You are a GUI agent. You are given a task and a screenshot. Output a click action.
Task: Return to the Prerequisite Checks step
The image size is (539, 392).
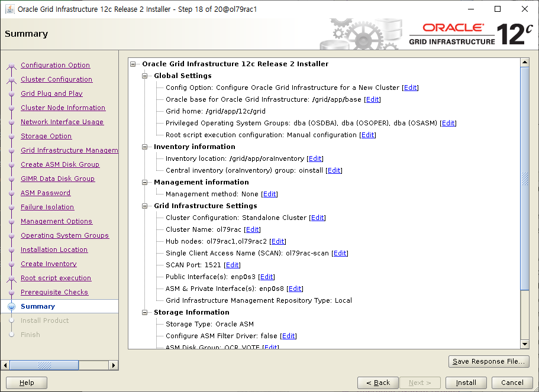54,292
